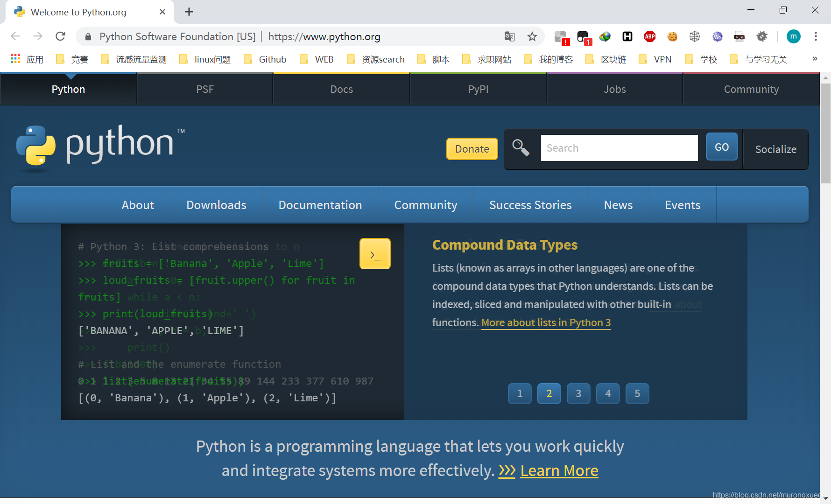Click the address bar URL
831x504 pixels.
[x=324, y=36]
